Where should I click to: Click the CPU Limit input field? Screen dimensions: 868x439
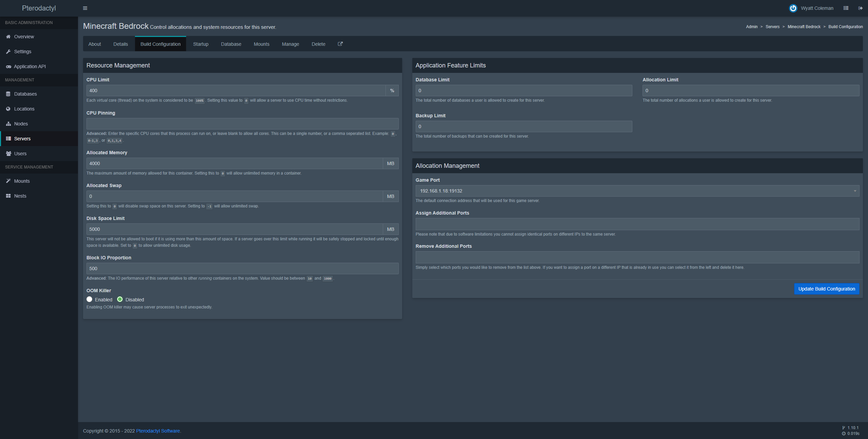pos(236,91)
